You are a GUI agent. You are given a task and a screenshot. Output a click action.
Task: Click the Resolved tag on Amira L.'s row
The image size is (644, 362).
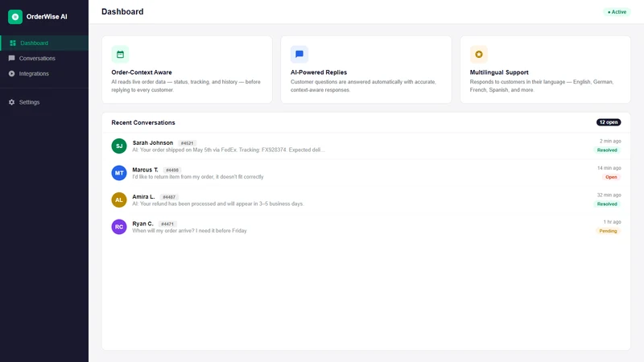tap(607, 204)
